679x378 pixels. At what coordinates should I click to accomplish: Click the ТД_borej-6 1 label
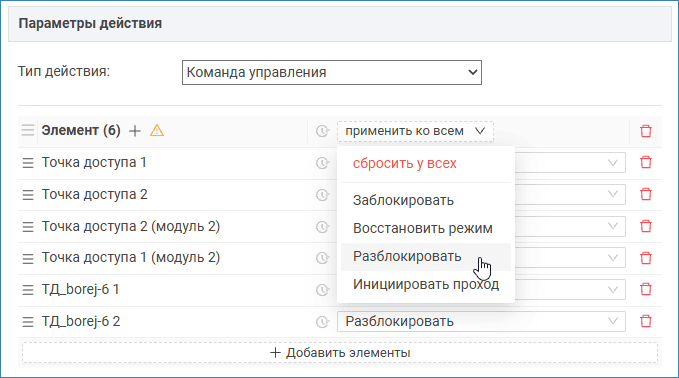[80, 289]
